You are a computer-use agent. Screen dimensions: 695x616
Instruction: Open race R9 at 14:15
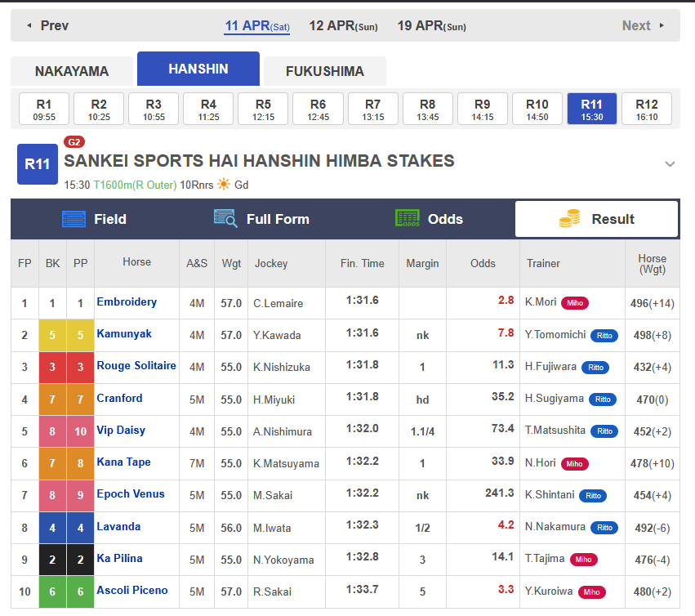pos(482,109)
